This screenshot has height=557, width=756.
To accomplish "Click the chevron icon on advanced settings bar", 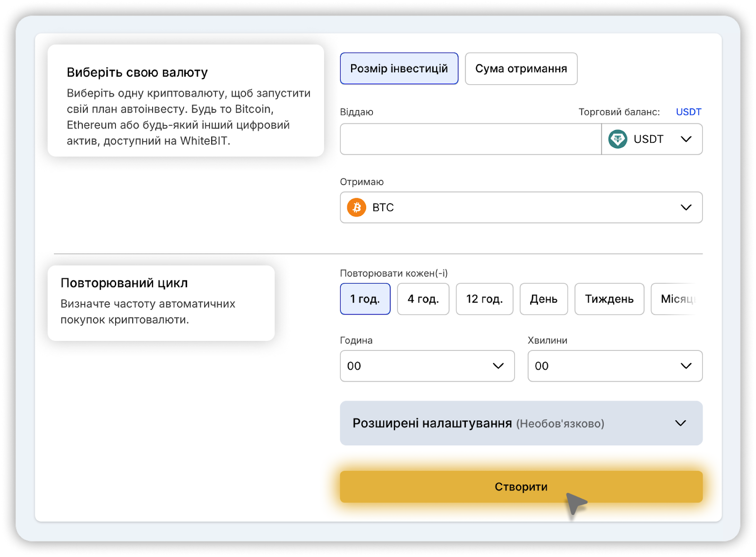I will (680, 423).
